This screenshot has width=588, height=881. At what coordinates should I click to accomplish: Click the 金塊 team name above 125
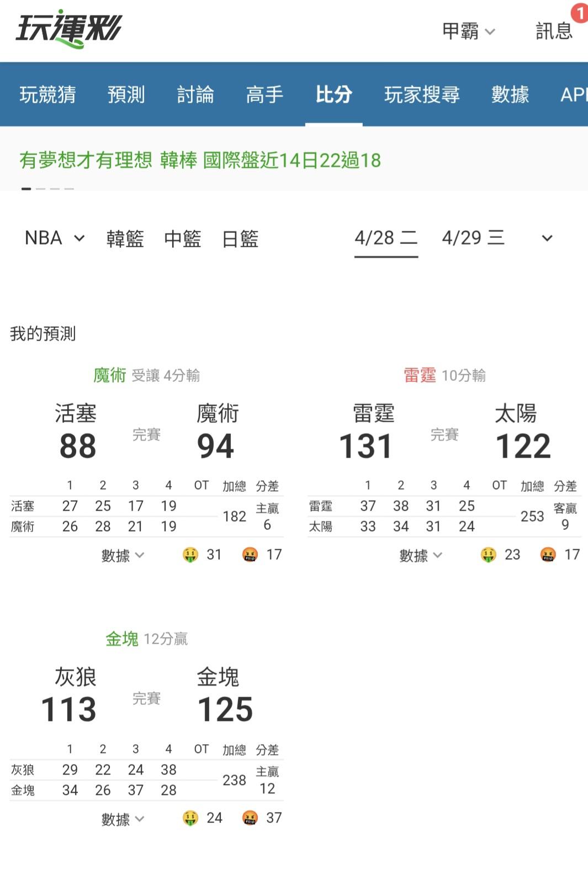point(218,677)
